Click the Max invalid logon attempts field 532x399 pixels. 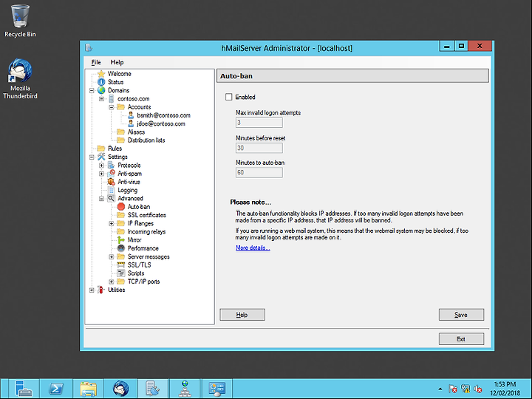coord(259,123)
